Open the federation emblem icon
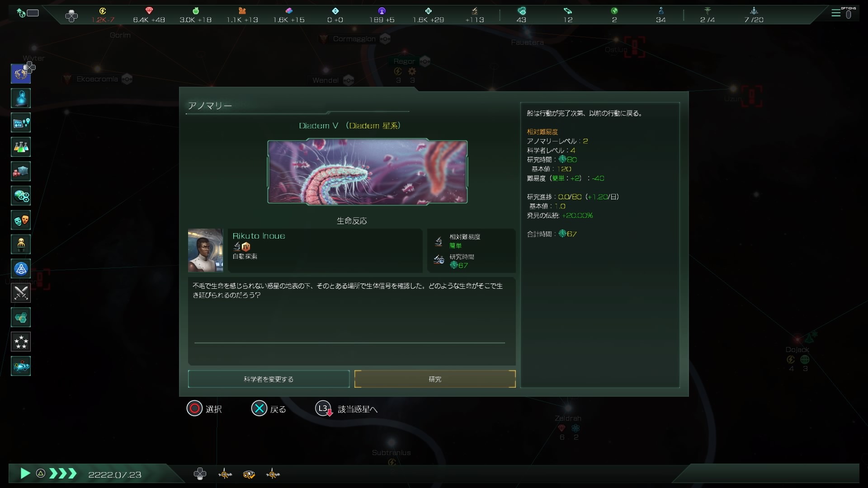Screen dimensions: 868x488 pyautogui.click(x=21, y=269)
